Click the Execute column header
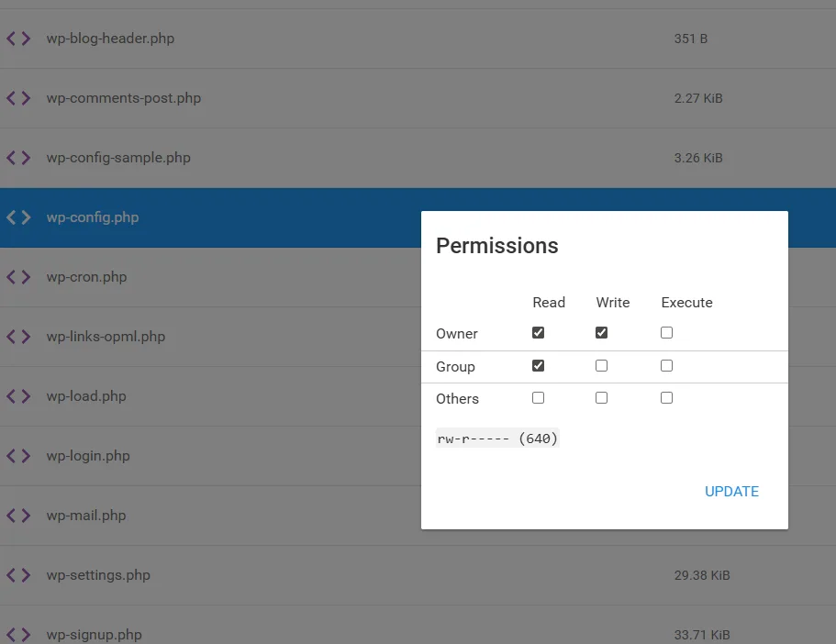 686,303
